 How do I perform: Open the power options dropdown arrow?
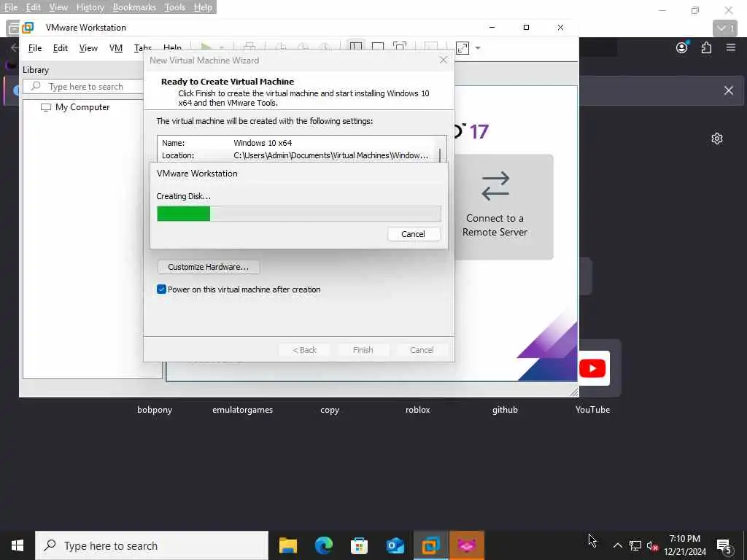coord(222,47)
